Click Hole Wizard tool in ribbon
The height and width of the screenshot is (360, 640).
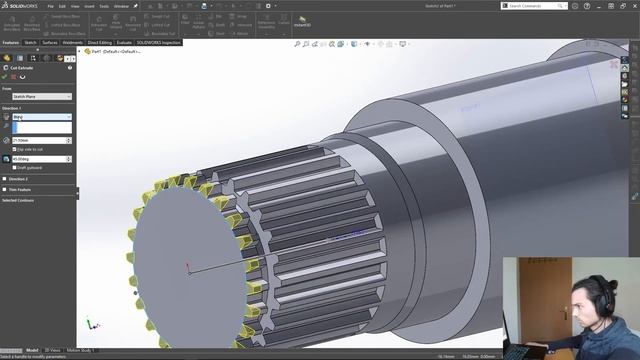pos(116,22)
